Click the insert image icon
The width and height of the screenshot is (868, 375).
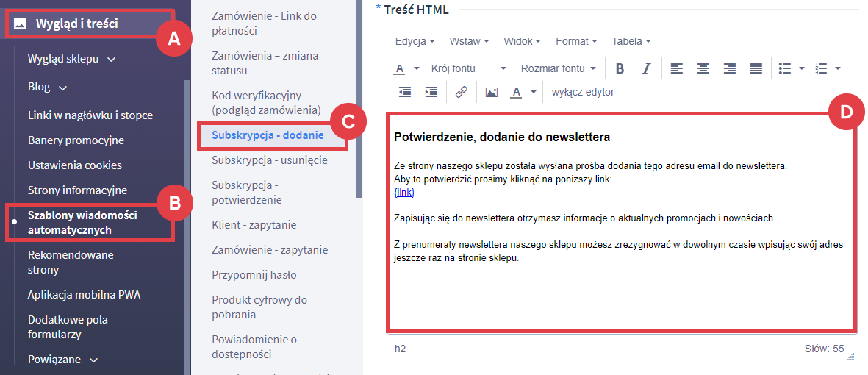tap(492, 92)
